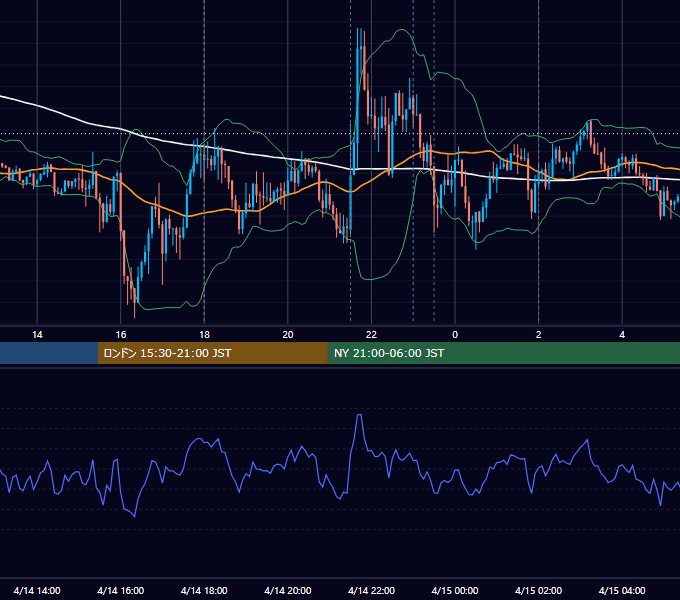Click the 4/15 04:00 label on the indicator axis
The height and width of the screenshot is (600, 680).
tap(622, 590)
